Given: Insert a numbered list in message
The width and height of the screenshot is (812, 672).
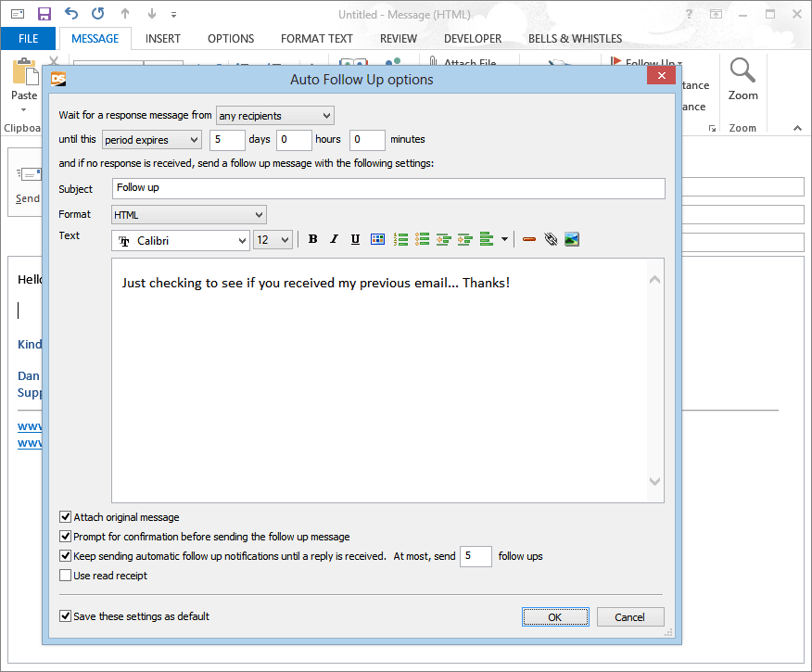Looking at the screenshot, I should [x=401, y=239].
